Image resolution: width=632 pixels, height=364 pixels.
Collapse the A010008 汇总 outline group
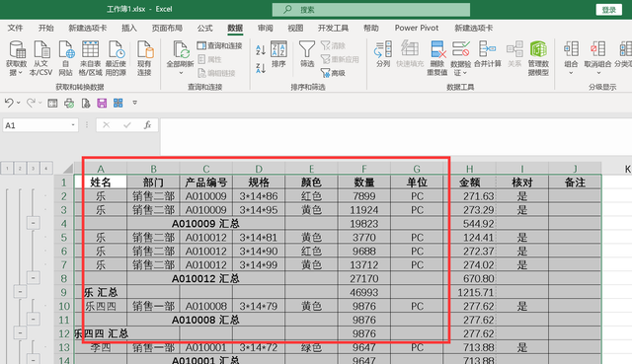[x=33, y=320]
